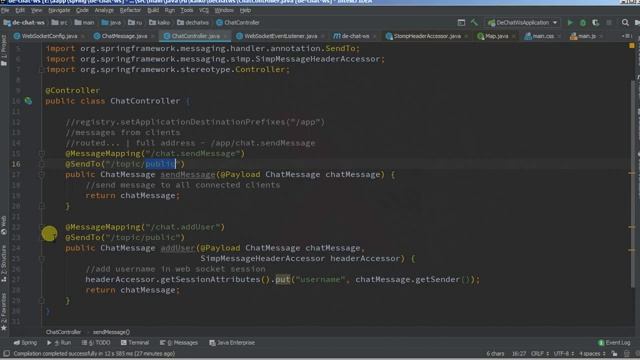Click the sendMessage() breadcrumb below the editor
640x360 pixels.
point(111,332)
